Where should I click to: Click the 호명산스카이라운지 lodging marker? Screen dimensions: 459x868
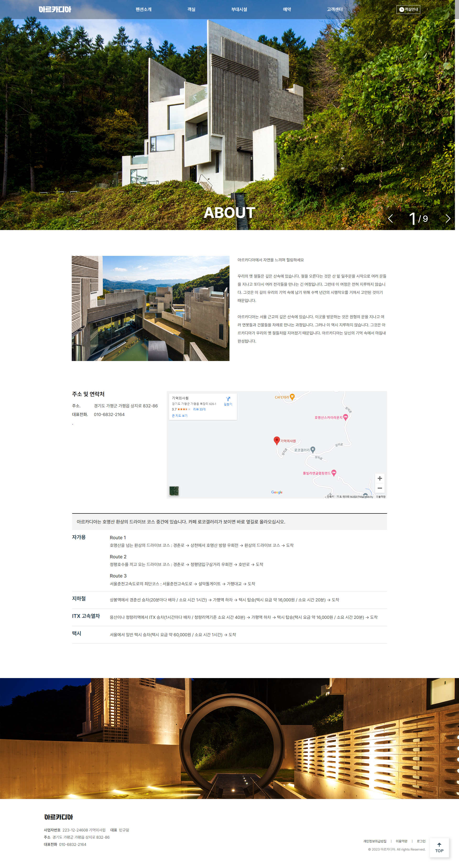pyautogui.click(x=345, y=417)
